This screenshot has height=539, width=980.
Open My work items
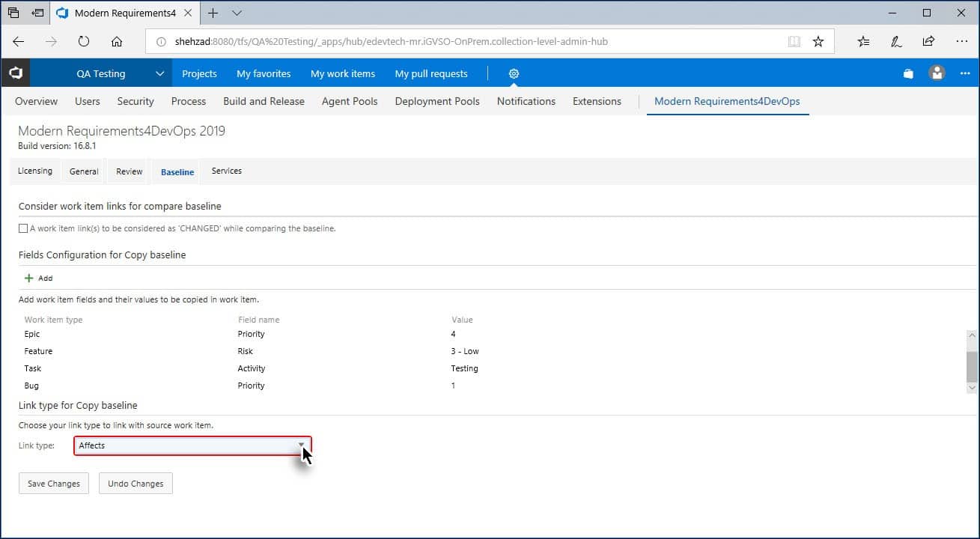coord(343,73)
